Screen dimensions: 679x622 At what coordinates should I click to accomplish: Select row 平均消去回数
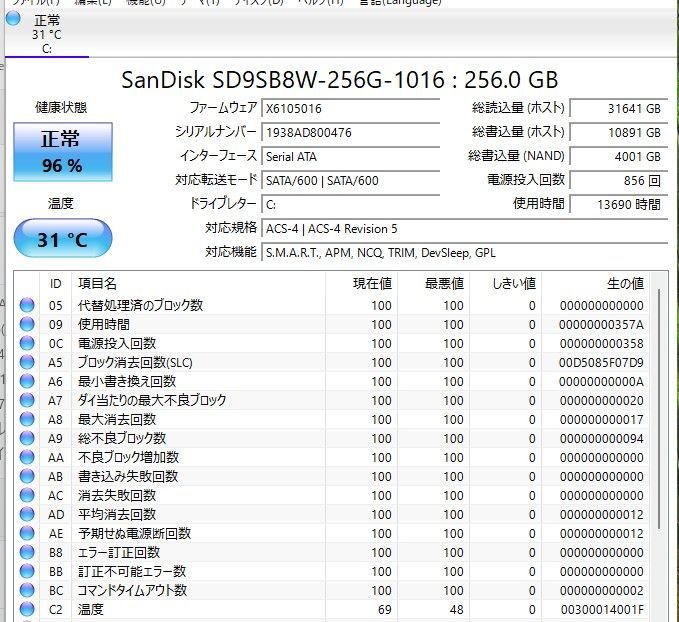(x=331, y=515)
